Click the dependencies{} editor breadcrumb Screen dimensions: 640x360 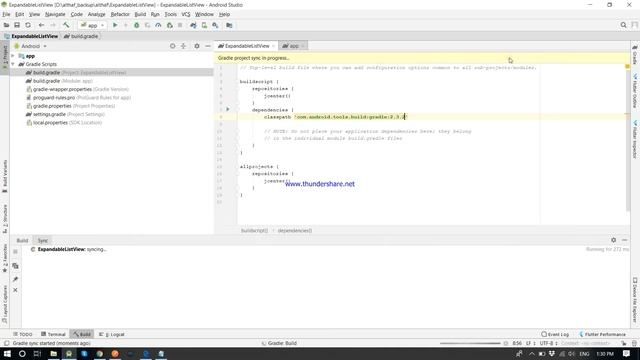(x=295, y=231)
